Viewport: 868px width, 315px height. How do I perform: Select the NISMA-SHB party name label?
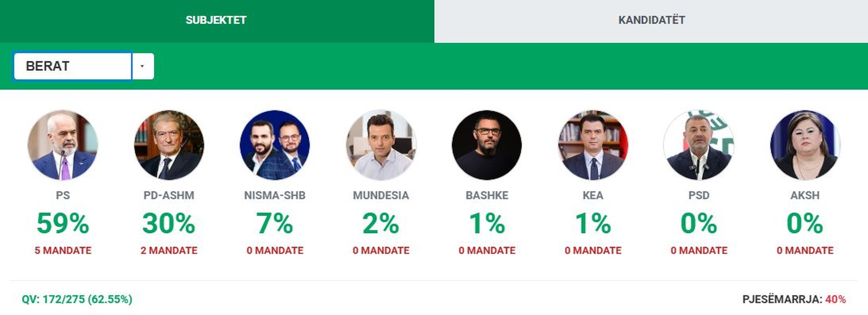coord(275,195)
